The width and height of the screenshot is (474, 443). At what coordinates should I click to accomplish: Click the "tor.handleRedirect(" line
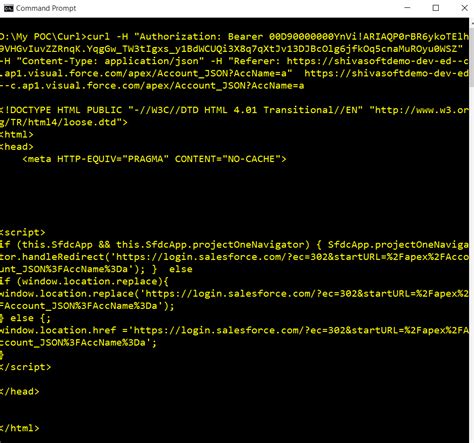coord(234,257)
